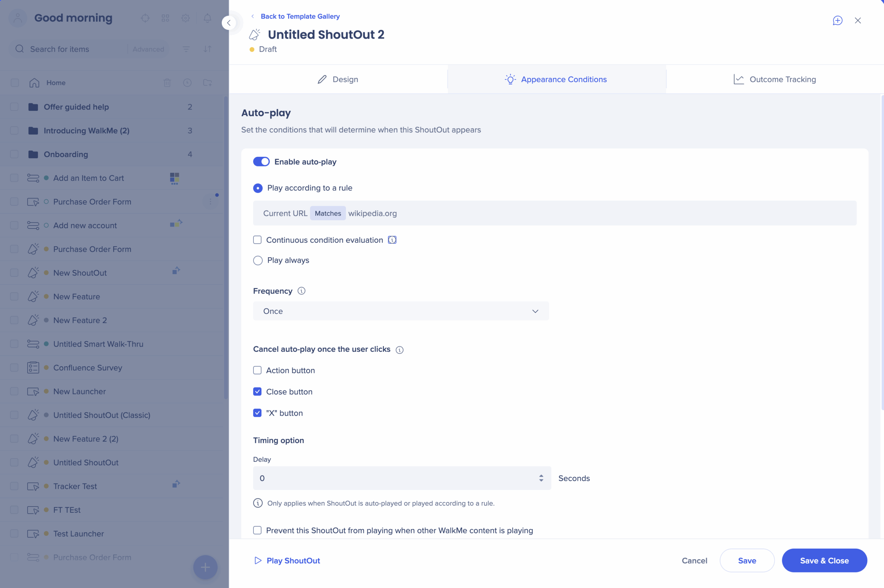Viewport: 884px width, 588px height.
Task: Open the notifications bell icon
Action: coord(208,18)
